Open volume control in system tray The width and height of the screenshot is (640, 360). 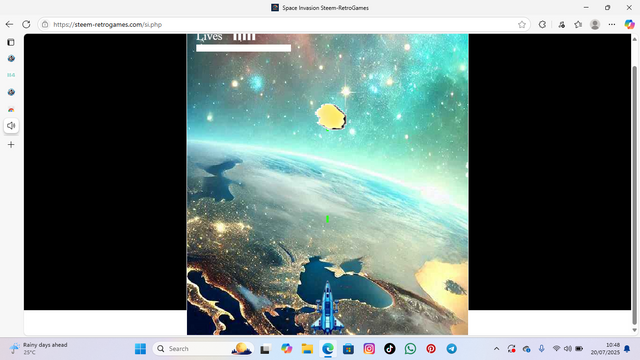coord(567,349)
